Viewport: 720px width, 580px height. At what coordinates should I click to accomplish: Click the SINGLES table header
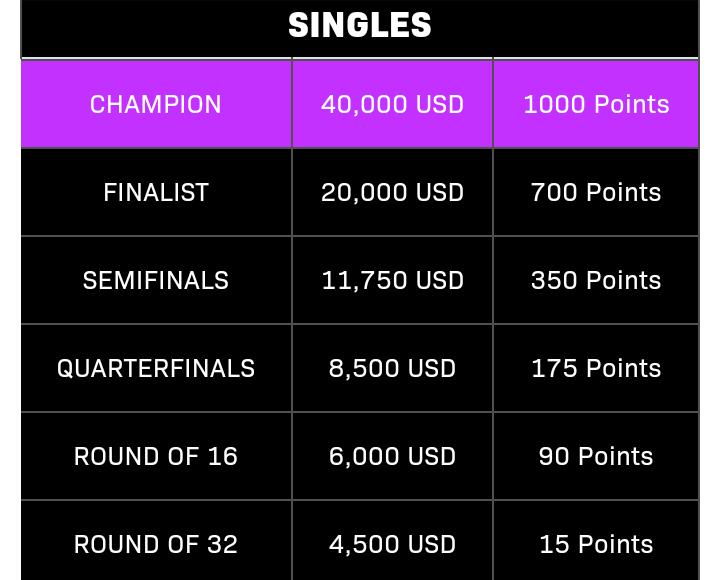(360, 26)
